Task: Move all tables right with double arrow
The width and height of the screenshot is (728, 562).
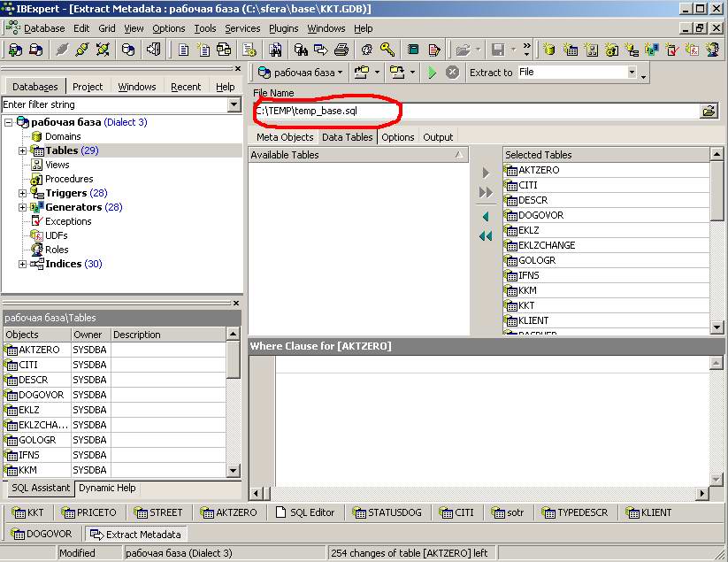Action: (486, 192)
